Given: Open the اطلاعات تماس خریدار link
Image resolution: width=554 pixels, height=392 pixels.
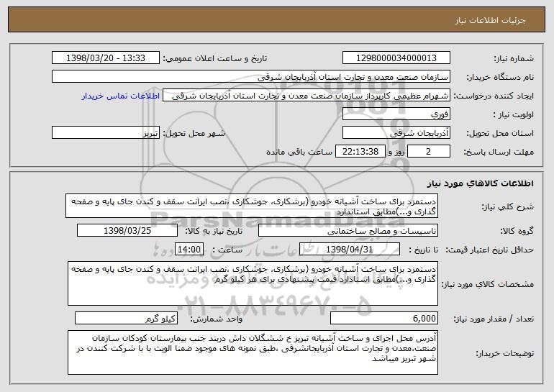Looking at the screenshot, I should [121, 96].
